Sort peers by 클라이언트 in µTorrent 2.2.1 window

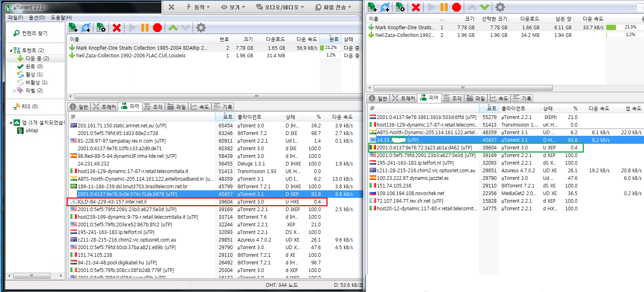tap(258, 117)
